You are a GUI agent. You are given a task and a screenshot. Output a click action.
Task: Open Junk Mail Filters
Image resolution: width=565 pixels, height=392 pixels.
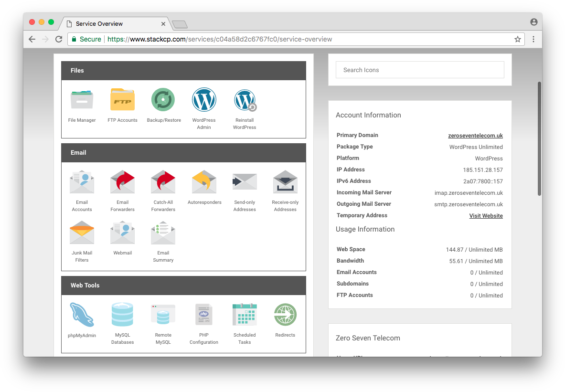tap(82, 233)
